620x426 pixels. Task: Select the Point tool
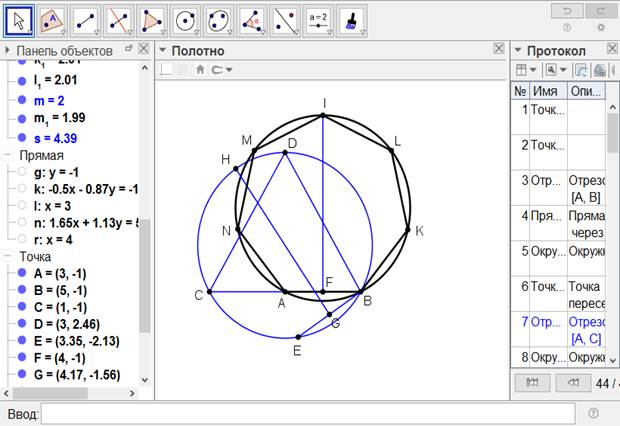click(x=52, y=21)
